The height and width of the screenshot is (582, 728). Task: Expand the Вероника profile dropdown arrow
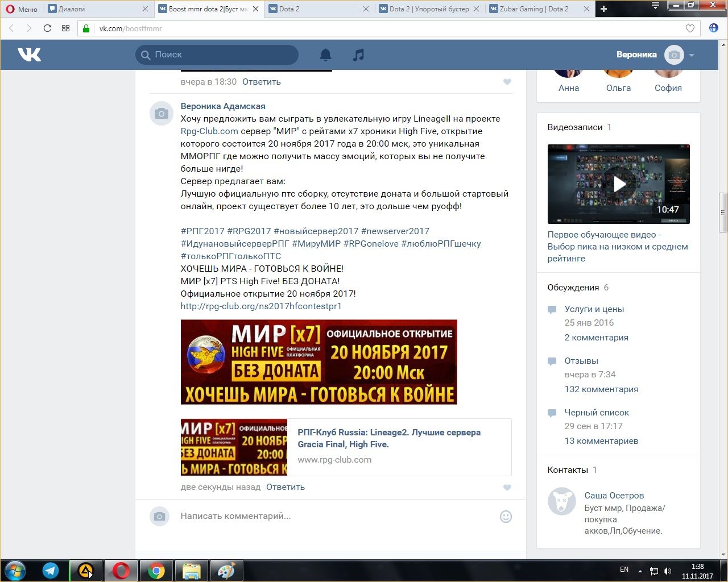tap(692, 55)
